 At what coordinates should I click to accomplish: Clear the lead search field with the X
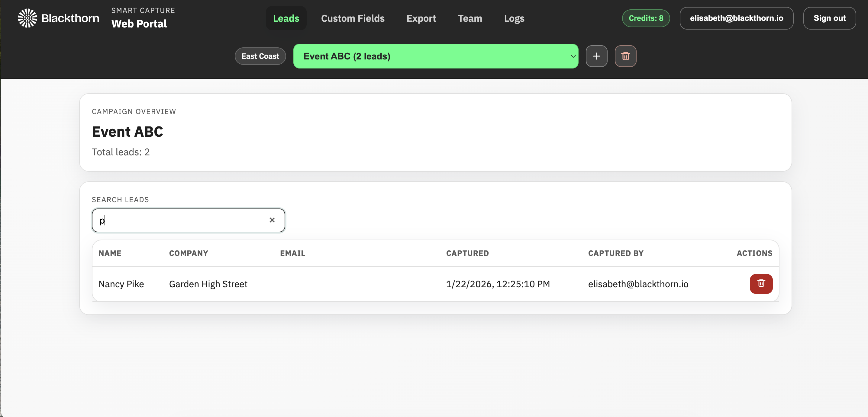click(x=272, y=220)
